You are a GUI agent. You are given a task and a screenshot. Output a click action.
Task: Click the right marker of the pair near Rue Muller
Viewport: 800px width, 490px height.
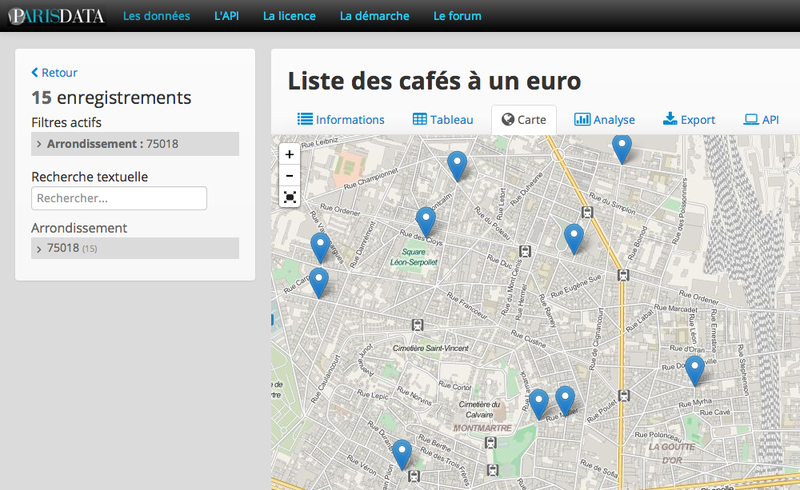(565, 400)
